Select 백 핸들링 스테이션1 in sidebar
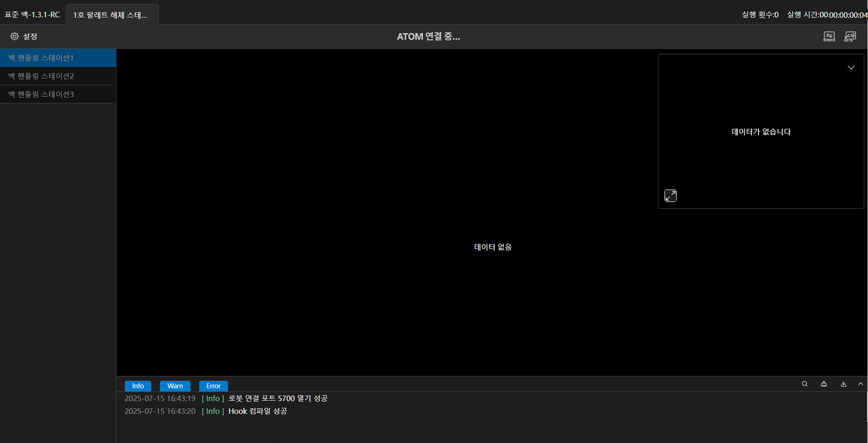This screenshot has width=868, height=443. [41, 58]
